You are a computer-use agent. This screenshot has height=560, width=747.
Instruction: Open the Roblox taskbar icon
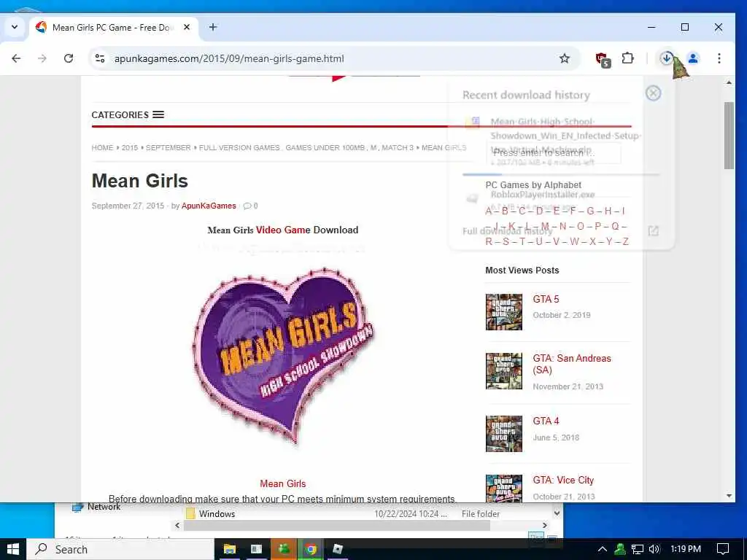(338, 549)
